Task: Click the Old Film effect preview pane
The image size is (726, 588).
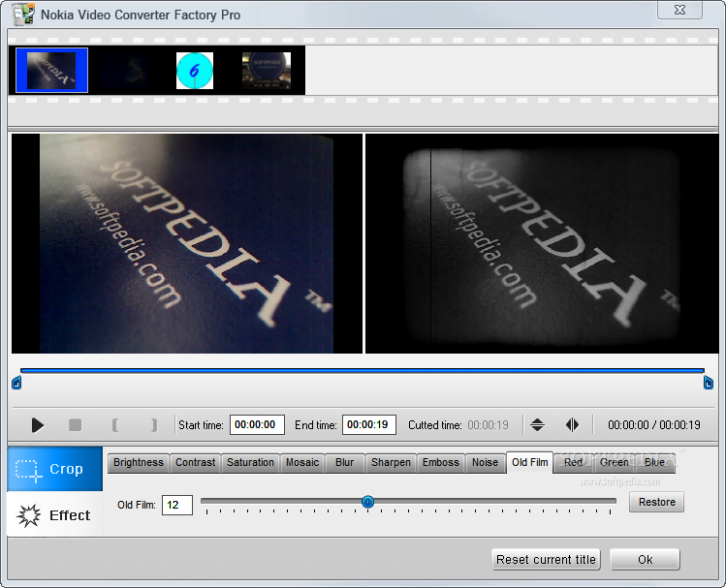Action: click(x=542, y=244)
